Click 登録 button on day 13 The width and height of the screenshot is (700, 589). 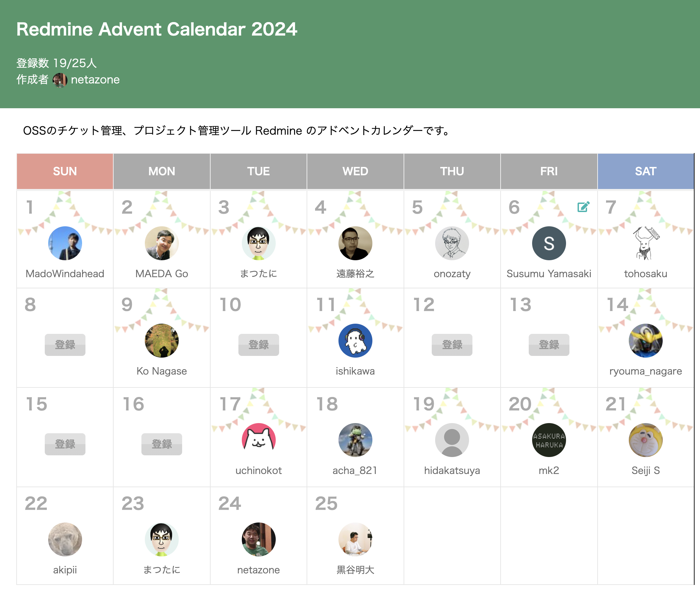click(x=548, y=345)
